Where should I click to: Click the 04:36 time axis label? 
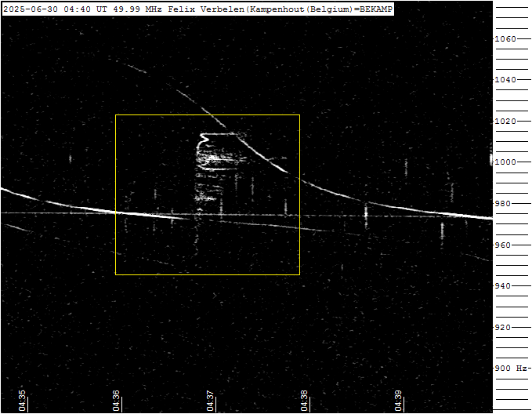[117, 401]
